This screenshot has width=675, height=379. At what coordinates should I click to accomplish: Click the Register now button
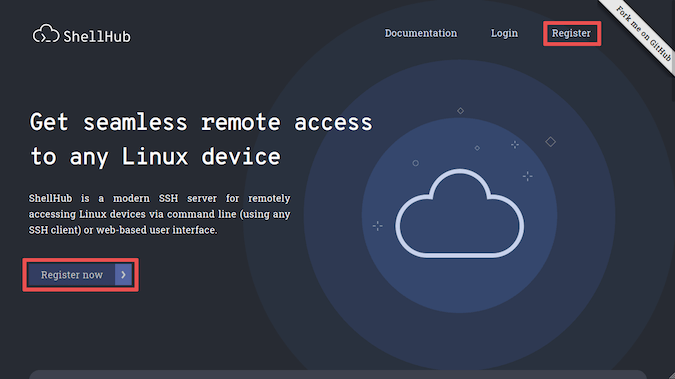click(x=80, y=275)
